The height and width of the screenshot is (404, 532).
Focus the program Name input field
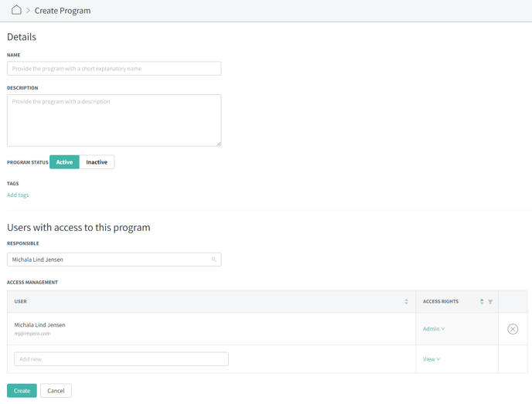click(x=114, y=69)
